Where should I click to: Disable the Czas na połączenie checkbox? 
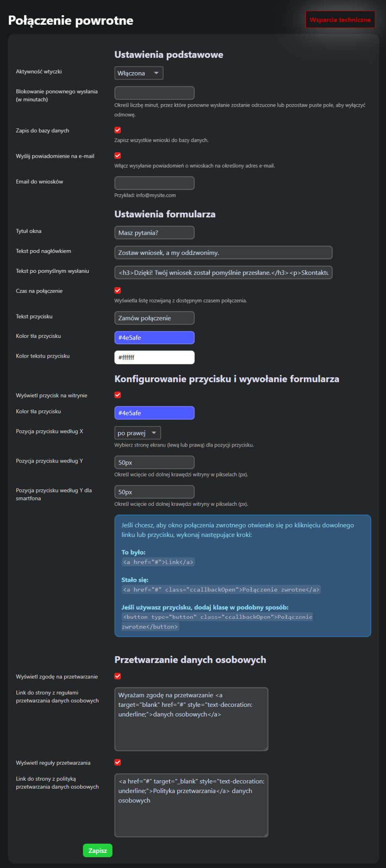point(118,290)
